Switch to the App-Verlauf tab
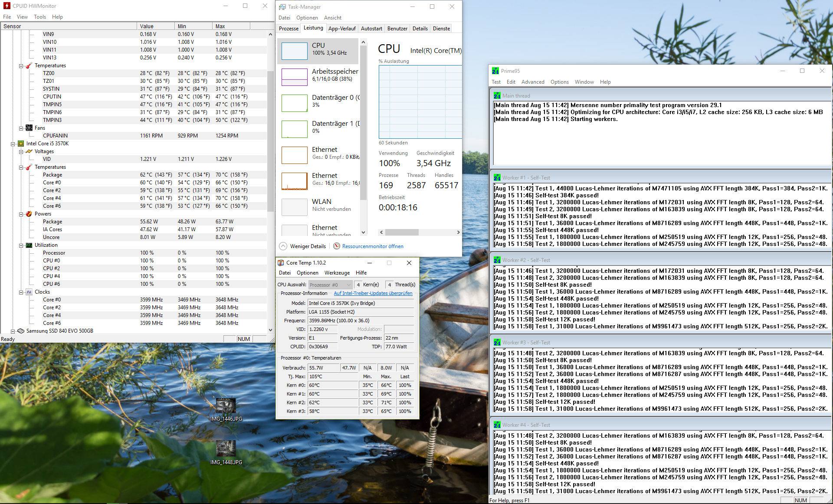 click(342, 29)
